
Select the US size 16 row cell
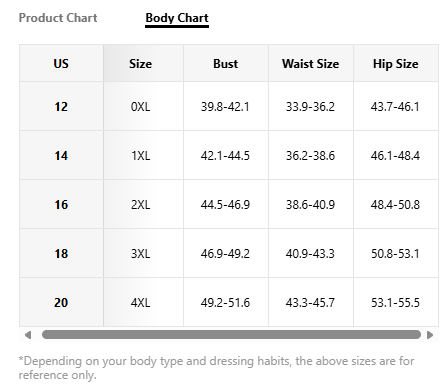[x=61, y=204]
